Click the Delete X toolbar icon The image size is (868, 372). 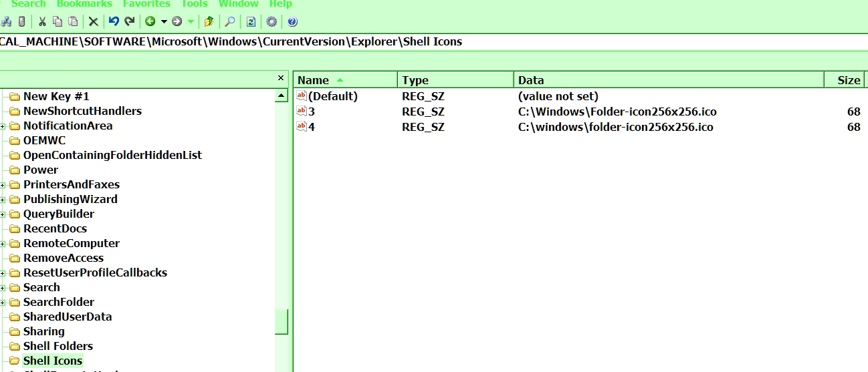(94, 21)
